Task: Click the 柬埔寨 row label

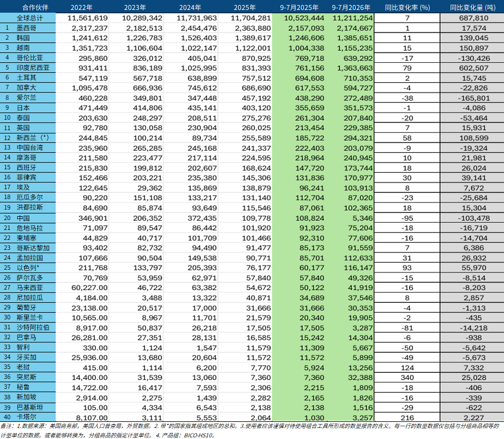Action: click(26, 238)
